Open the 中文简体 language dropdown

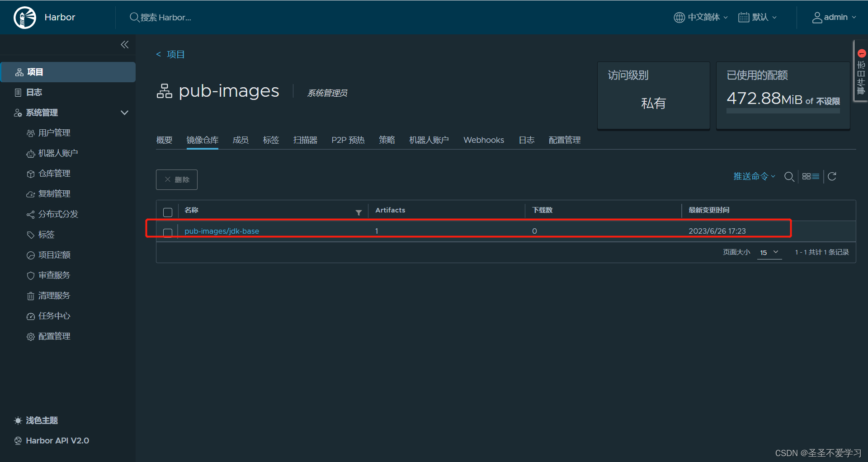[701, 17]
